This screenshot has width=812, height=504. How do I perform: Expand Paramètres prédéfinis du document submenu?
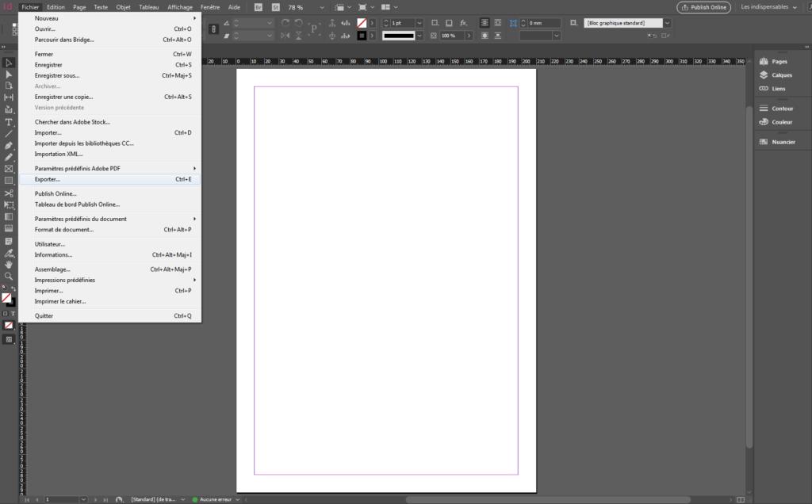click(x=109, y=219)
